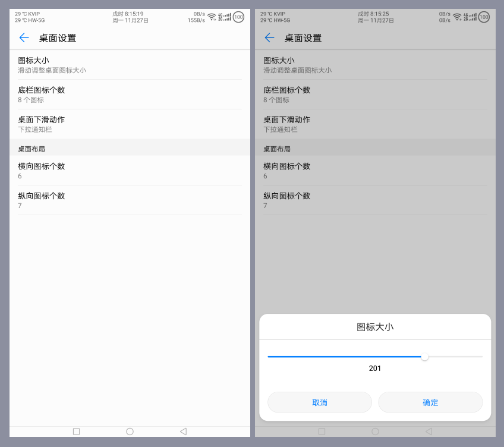Tap the 4G signal bars in left screen
Screen dimensions: 504x447
pos(225,17)
